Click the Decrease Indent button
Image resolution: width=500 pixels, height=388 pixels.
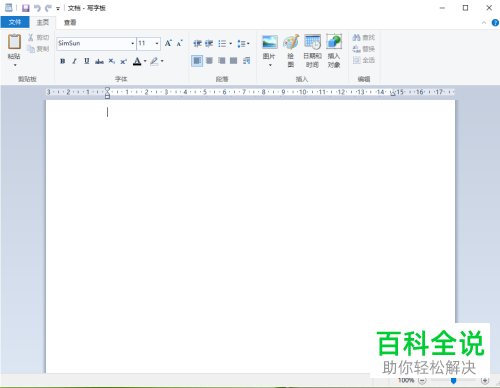[197, 43]
